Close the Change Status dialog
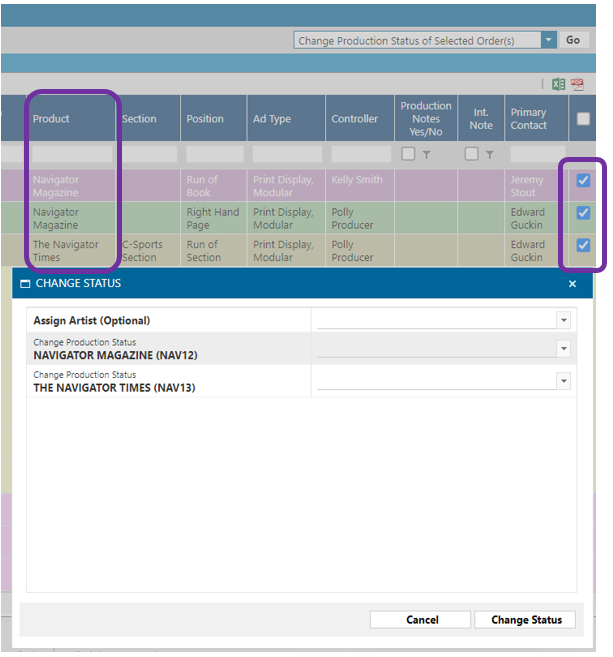 573,284
